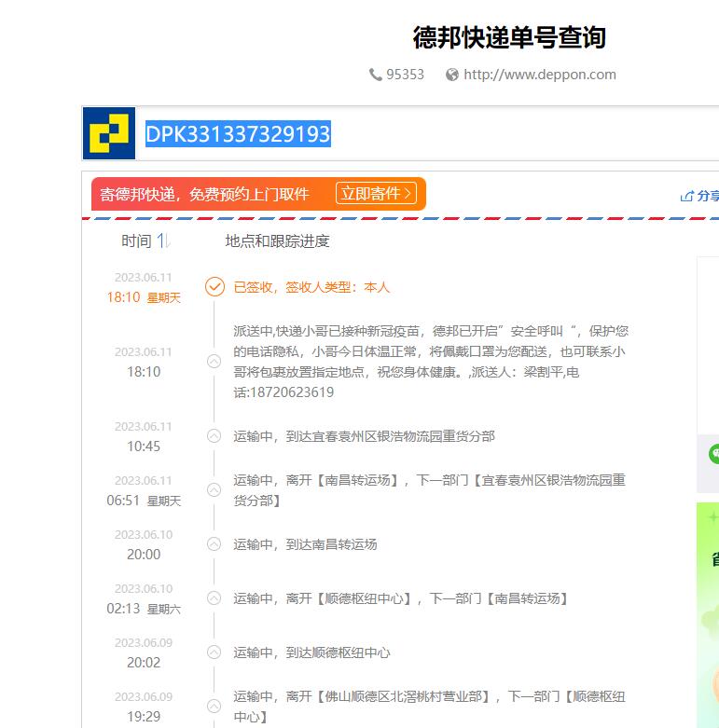This screenshot has height=728, width=719.
Task: Click the circle icon for 02:13 entry
Action: tap(214, 598)
